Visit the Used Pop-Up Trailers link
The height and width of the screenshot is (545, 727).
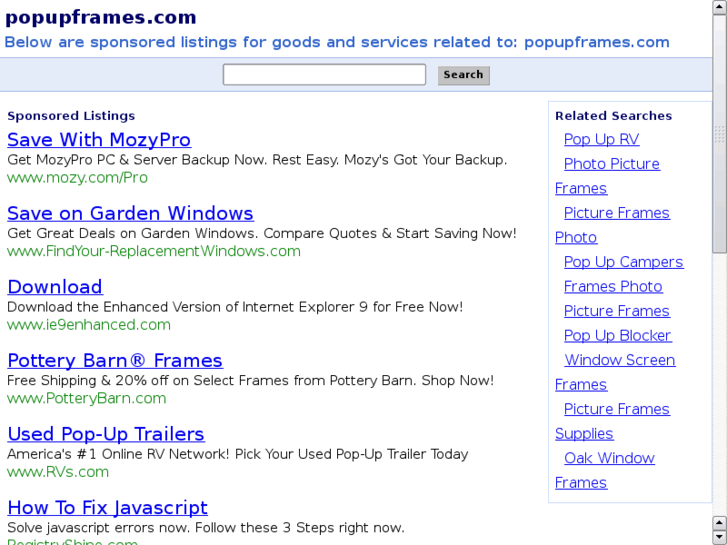click(x=106, y=434)
